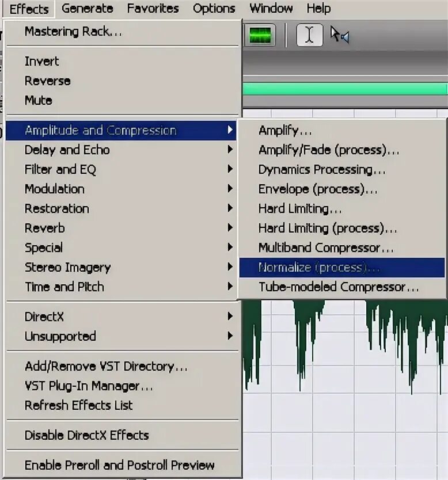Select Disable DirectX Effects
This screenshot has width=448, height=480.
coord(122,436)
